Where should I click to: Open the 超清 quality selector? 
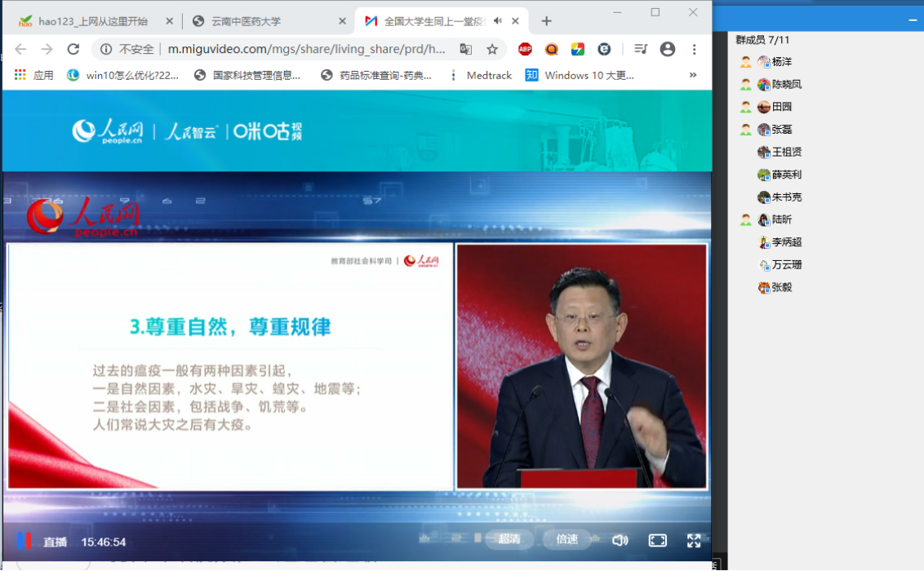click(x=509, y=539)
